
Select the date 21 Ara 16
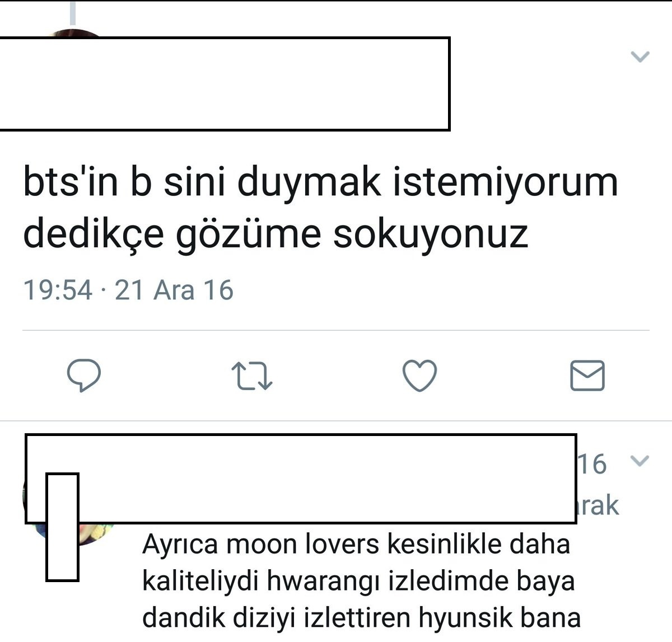tap(174, 290)
